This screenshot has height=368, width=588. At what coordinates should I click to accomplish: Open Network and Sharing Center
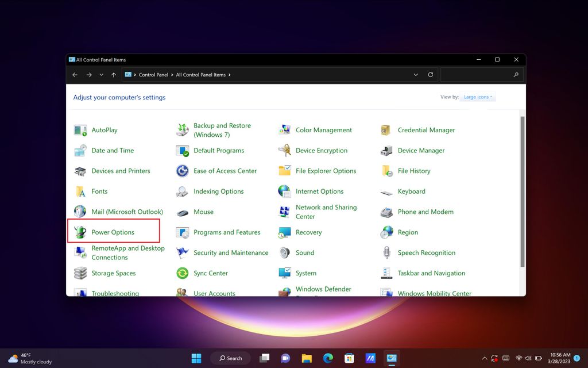coord(325,212)
